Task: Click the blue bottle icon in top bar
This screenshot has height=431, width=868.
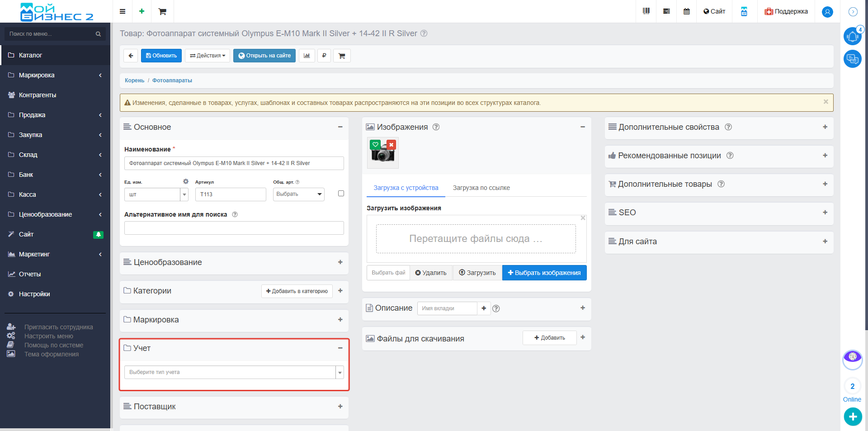Action: point(744,11)
